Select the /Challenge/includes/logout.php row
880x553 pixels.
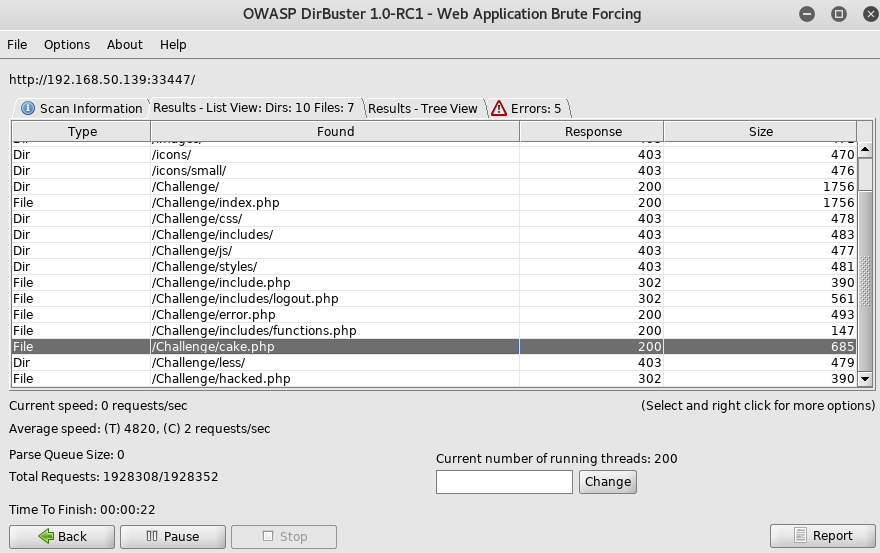[434, 299]
